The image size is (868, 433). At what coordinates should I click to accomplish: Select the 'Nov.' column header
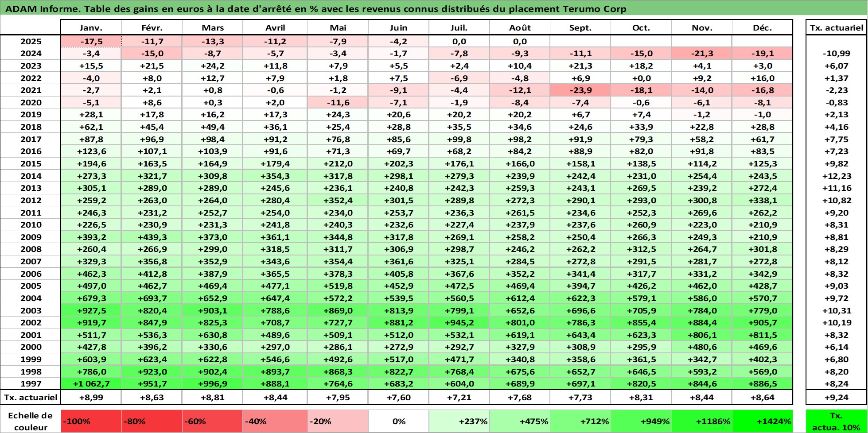tap(702, 27)
